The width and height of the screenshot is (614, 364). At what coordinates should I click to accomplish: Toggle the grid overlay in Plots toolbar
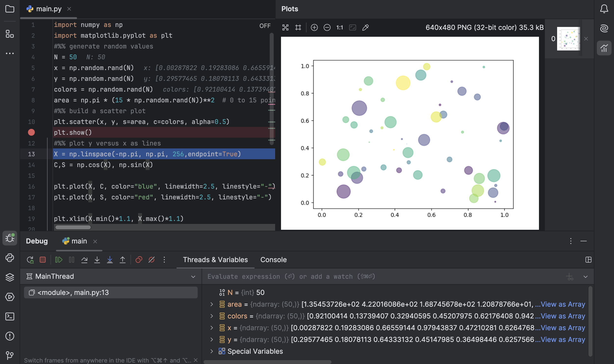click(298, 27)
